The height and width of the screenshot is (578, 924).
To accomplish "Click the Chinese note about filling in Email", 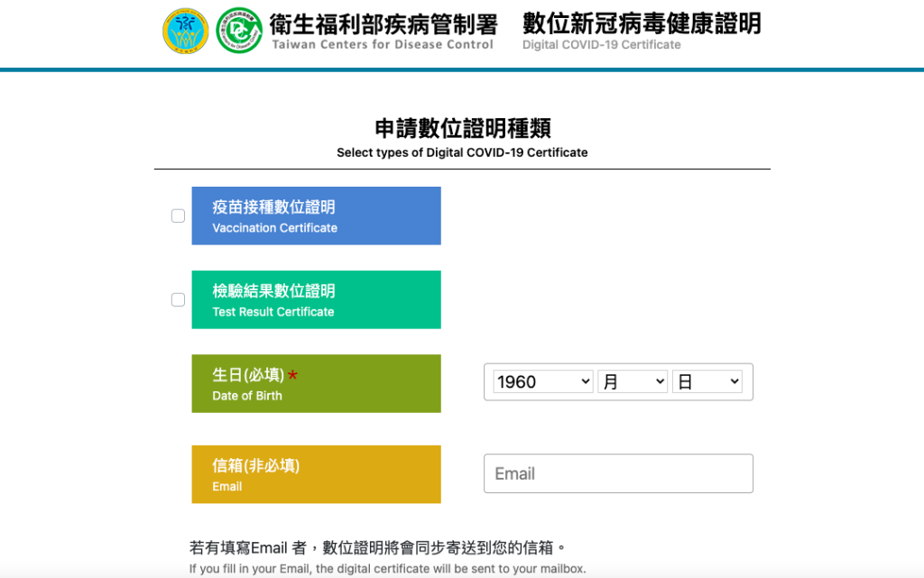I will pos(378,548).
